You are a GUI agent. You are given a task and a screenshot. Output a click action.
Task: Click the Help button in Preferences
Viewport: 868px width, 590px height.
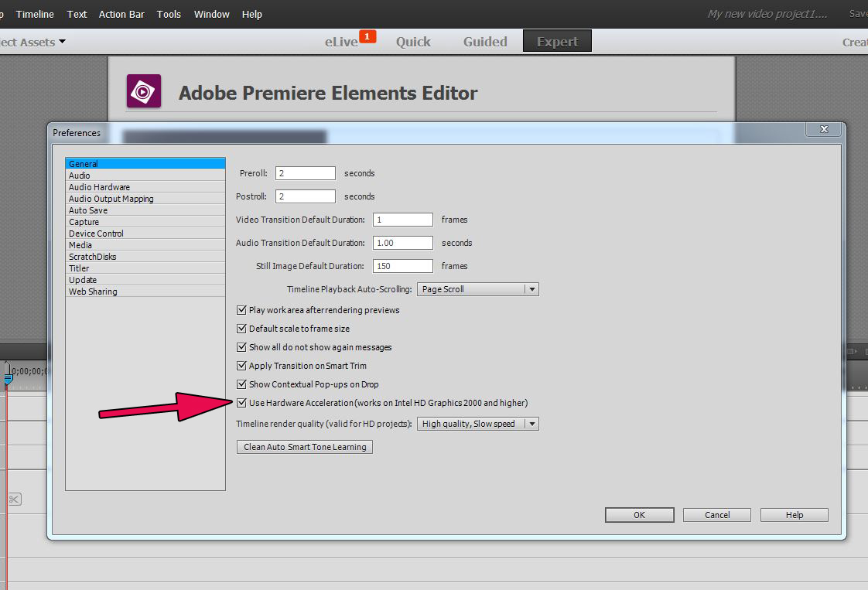coord(795,515)
